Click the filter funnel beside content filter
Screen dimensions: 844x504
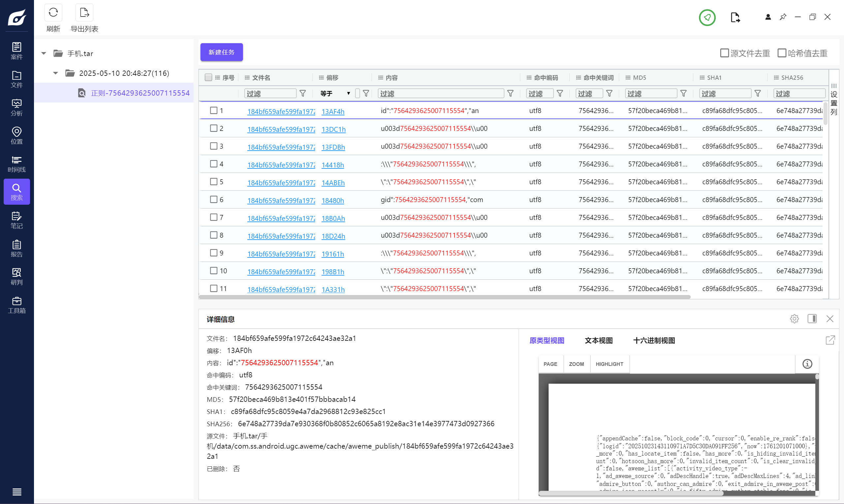tap(510, 93)
